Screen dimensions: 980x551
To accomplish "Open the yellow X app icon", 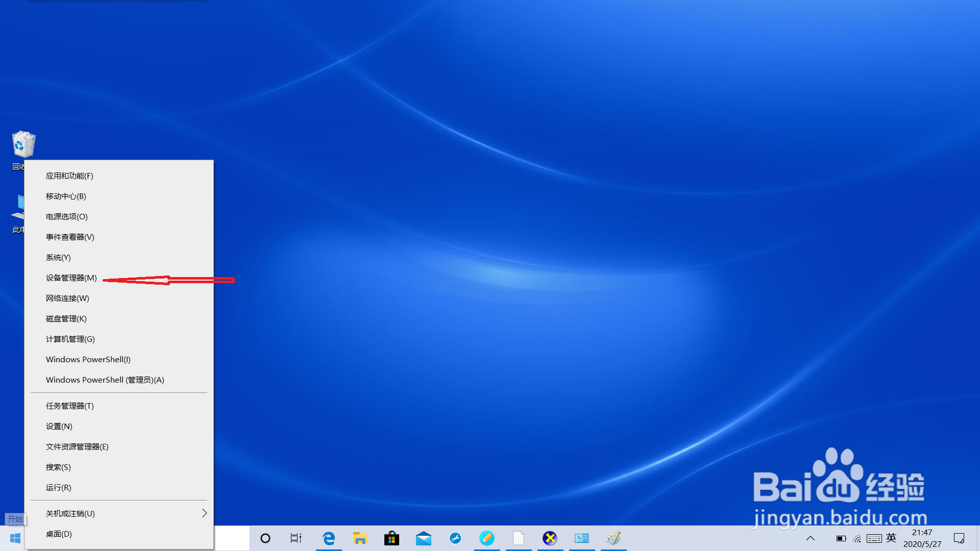I will point(550,538).
